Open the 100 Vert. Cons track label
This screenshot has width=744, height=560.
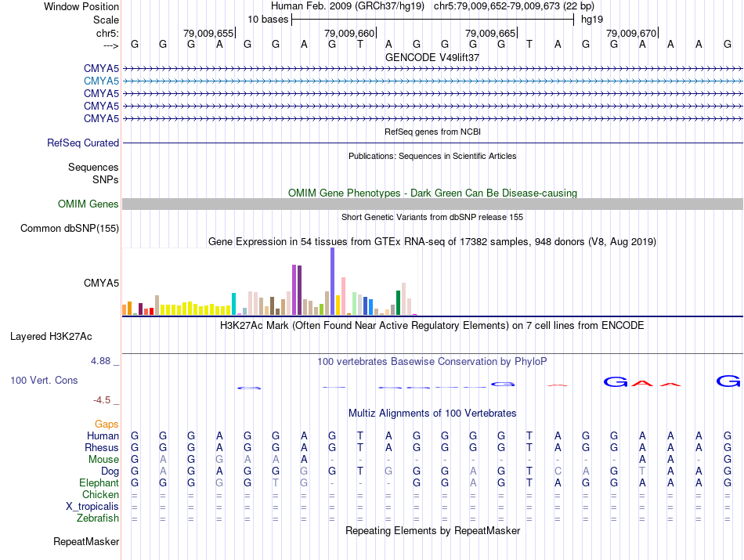click(x=44, y=380)
